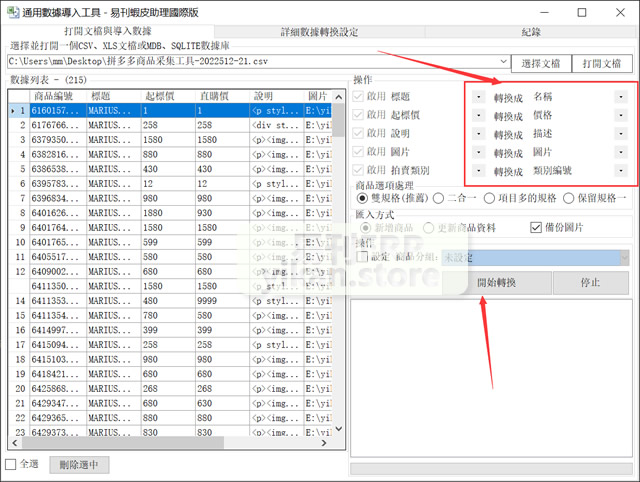Choose 項目多的規格 radio option
The height and width of the screenshot is (482, 640).
point(491,199)
